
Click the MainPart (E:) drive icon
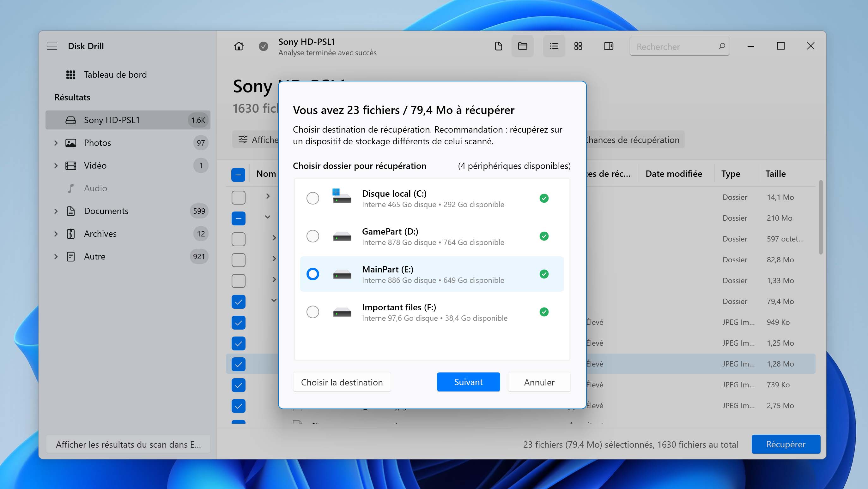click(342, 274)
